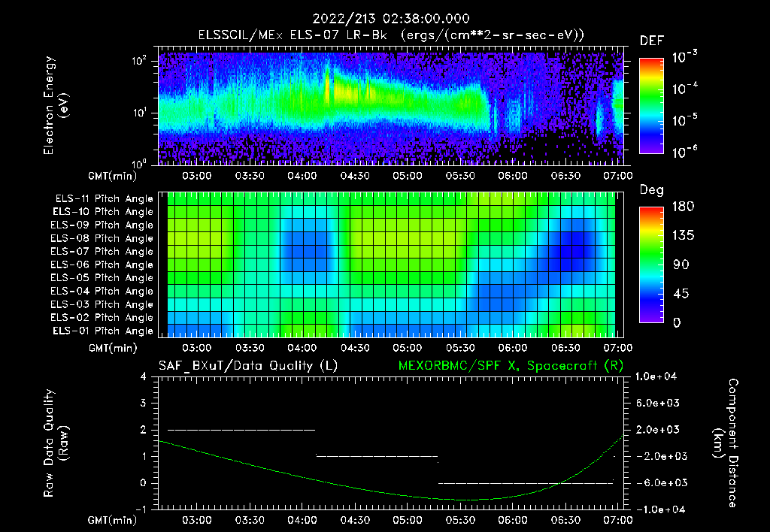
Task: Click the GMT(min) label under spectrogram panel
Action: [x=113, y=176]
